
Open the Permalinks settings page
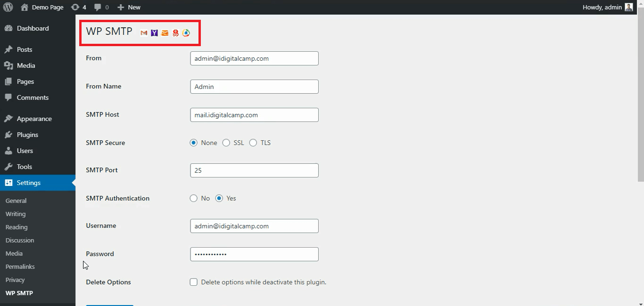coord(20,266)
